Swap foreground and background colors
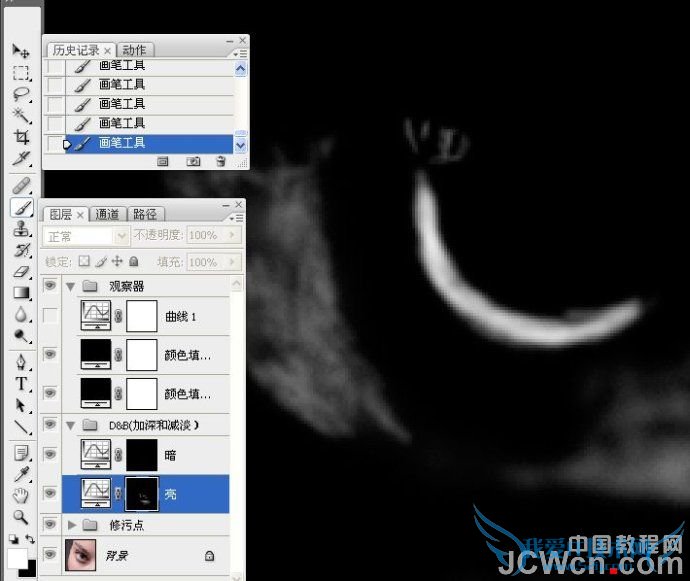Viewport: 690px width, 581px height. (x=30, y=539)
